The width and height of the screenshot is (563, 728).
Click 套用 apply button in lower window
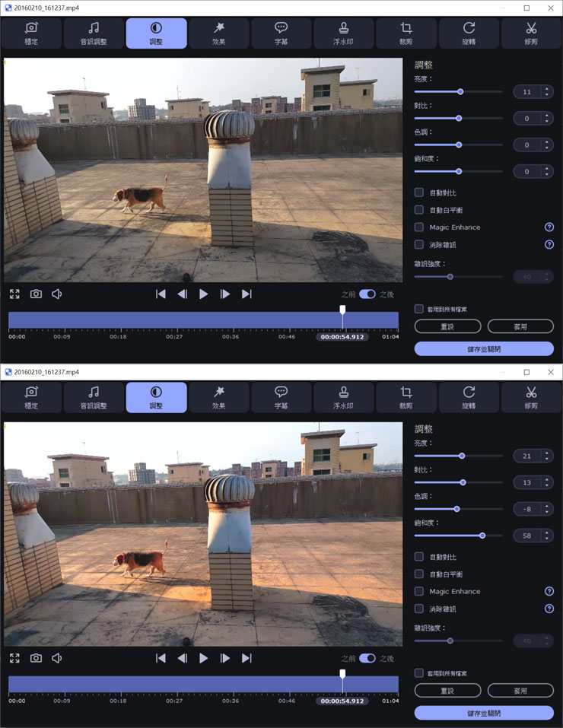click(520, 691)
